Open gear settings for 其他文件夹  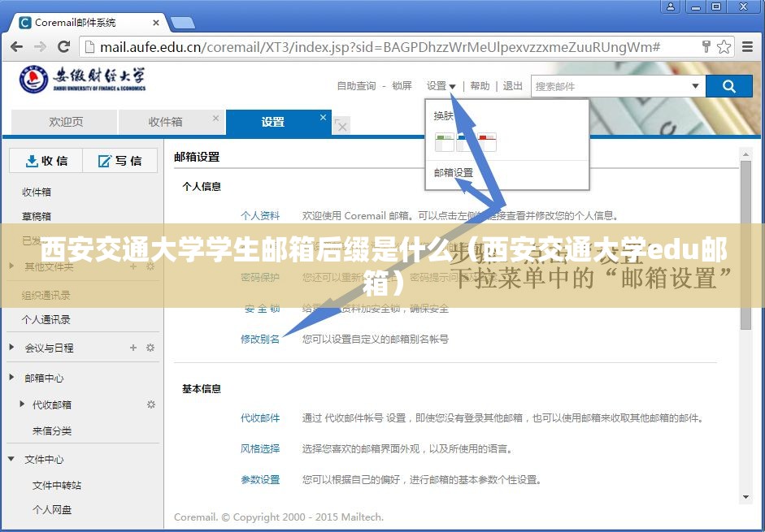(150, 266)
